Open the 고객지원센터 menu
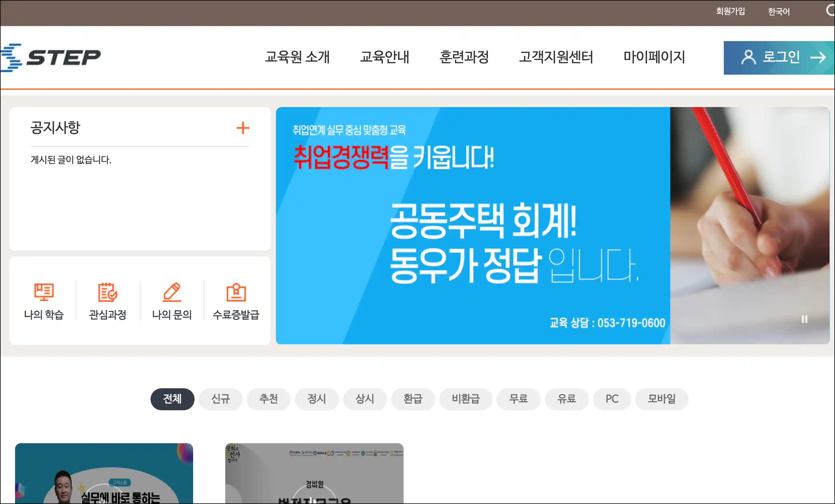This screenshot has height=504, width=835. coord(556,57)
